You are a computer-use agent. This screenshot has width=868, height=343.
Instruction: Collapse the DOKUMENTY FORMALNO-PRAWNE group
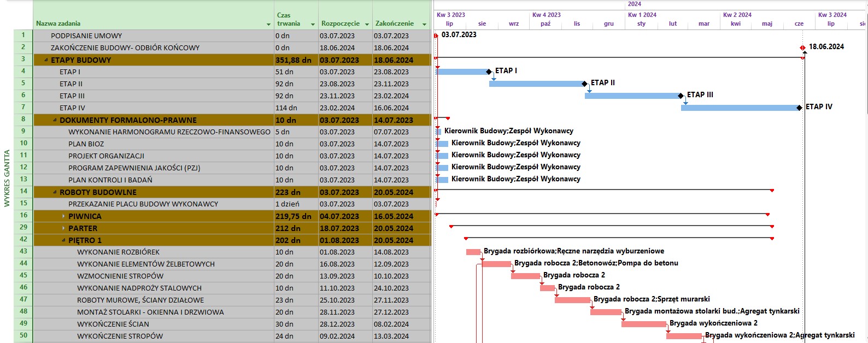coord(55,120)
